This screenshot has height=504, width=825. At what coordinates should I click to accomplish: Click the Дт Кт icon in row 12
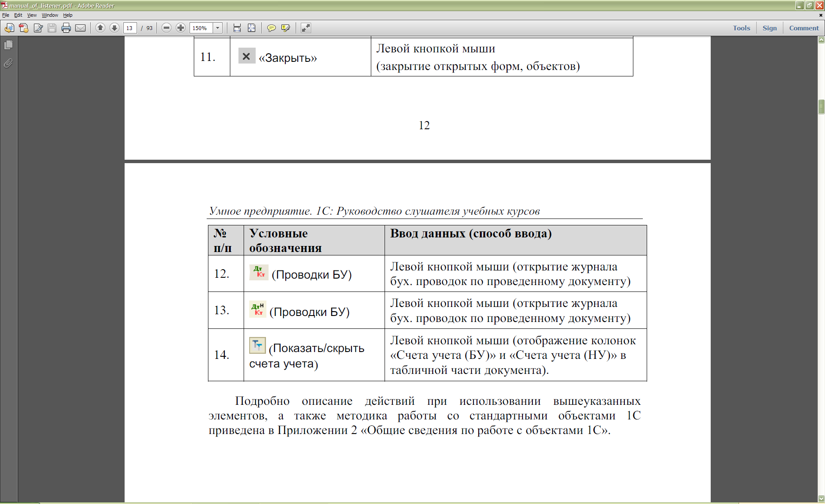pos(259,272)
